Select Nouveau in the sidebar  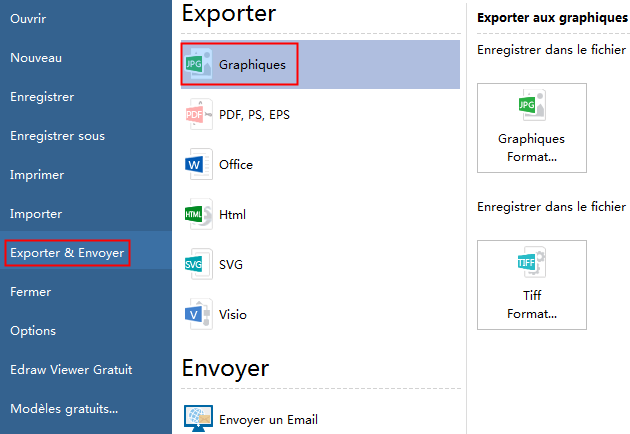coord(36,58)
